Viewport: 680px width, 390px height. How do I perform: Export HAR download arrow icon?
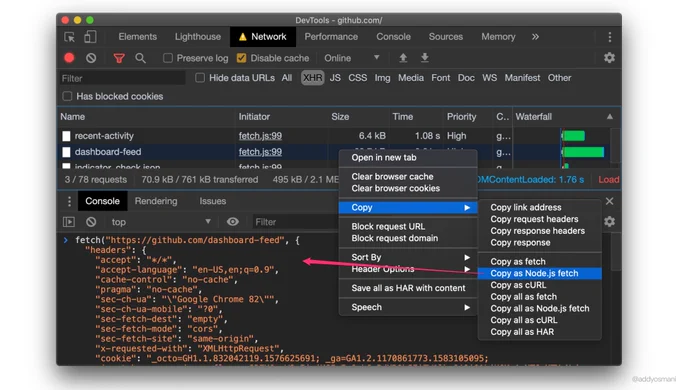point(425,58)
